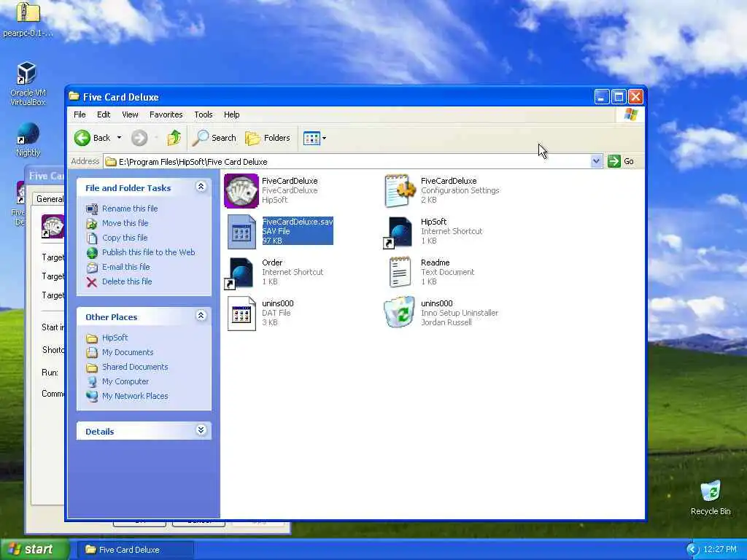This screenshot has width=747, height=560.
Task: Select the General tab in the Properties window
Action: 49,199
